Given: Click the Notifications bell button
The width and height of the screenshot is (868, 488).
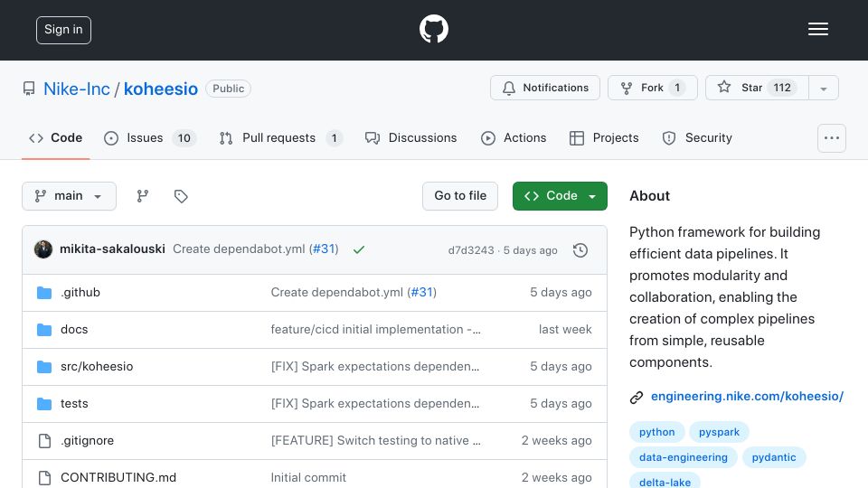Looking at the screenshot, I should 544,88.
